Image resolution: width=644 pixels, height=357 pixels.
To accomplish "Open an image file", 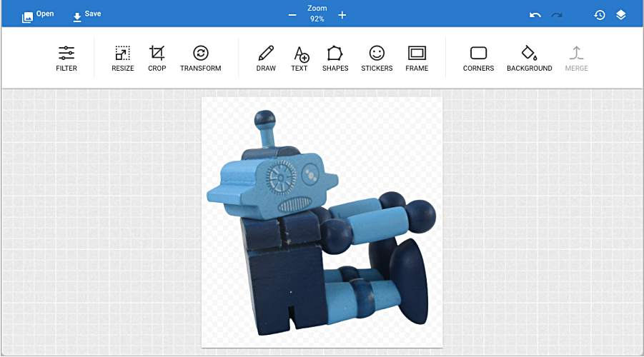I will point(38,15).
